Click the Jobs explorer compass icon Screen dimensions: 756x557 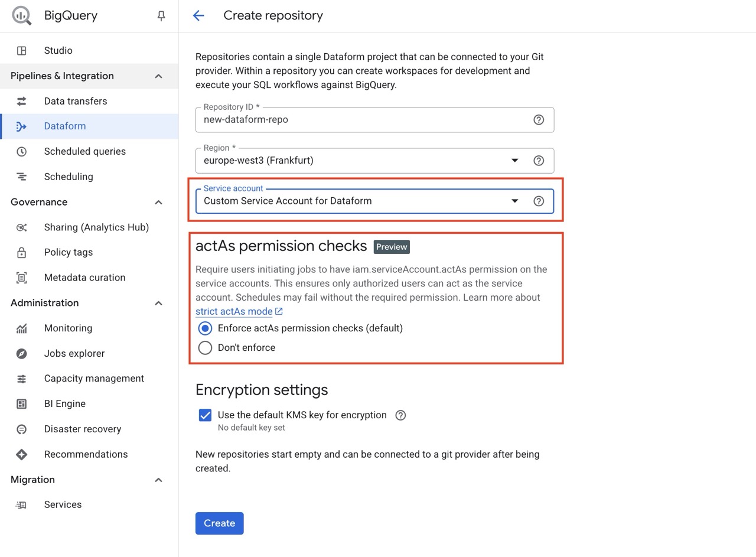(x=22, y=353)
